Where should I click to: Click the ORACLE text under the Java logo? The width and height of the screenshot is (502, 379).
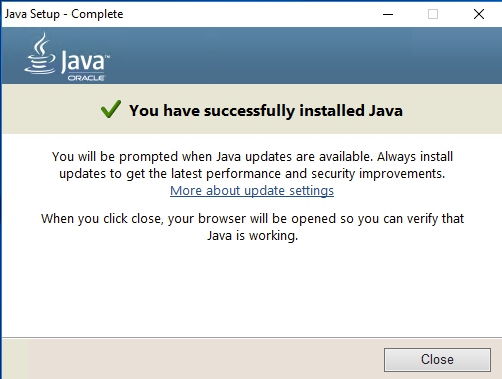pyautogui.click(x=86, y=78)
